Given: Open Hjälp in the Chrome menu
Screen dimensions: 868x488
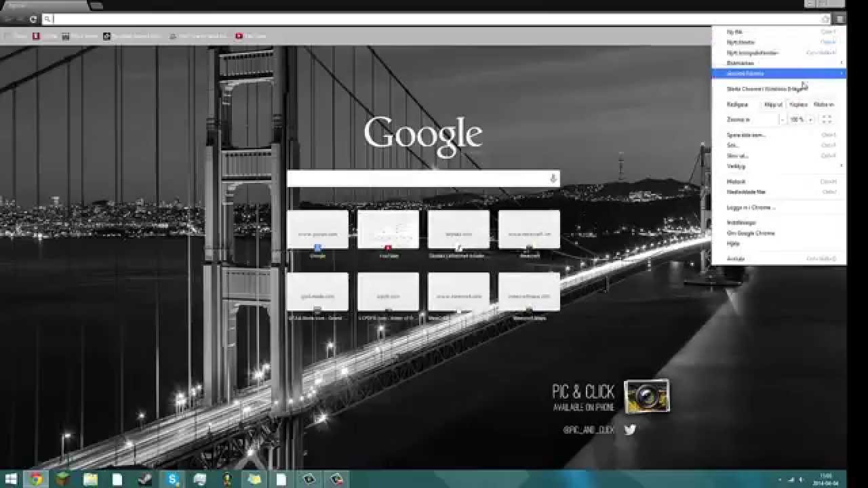Looking at the screenshot, I should tap(778, 243).
